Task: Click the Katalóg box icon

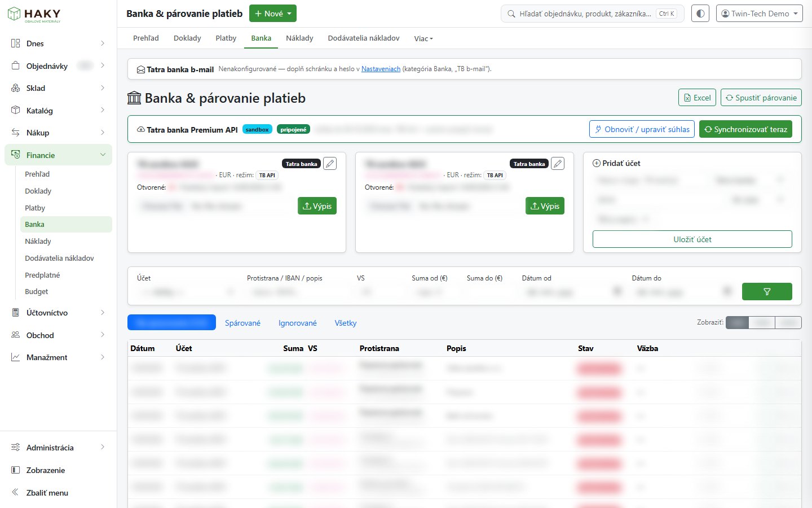Action: (16, 110)
